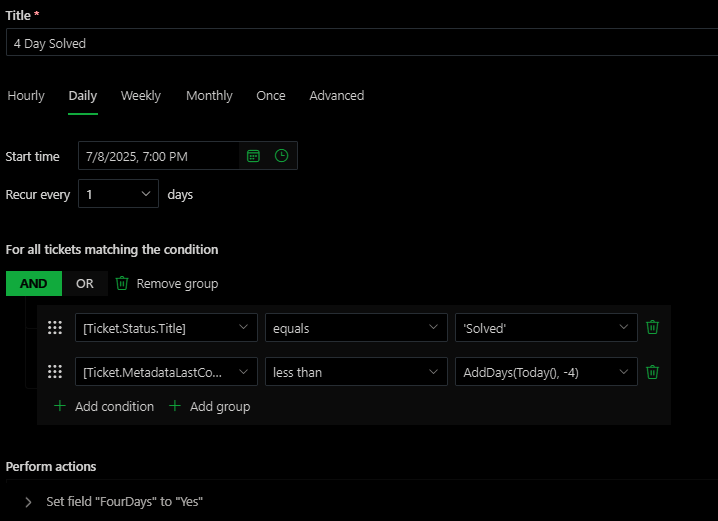
Task: Grab drag handle of Ticket.Status.Title row
Action: coord(55,327)
